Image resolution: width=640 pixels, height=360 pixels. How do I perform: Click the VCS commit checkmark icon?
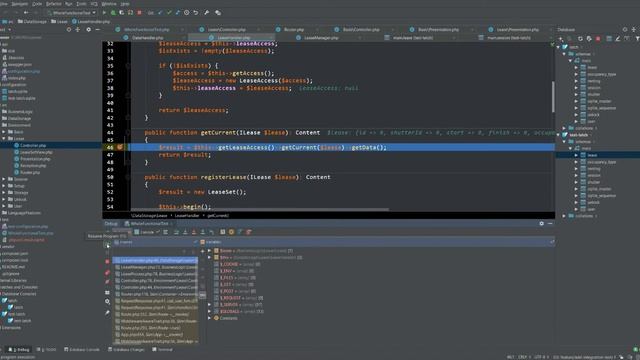(169, 13)
